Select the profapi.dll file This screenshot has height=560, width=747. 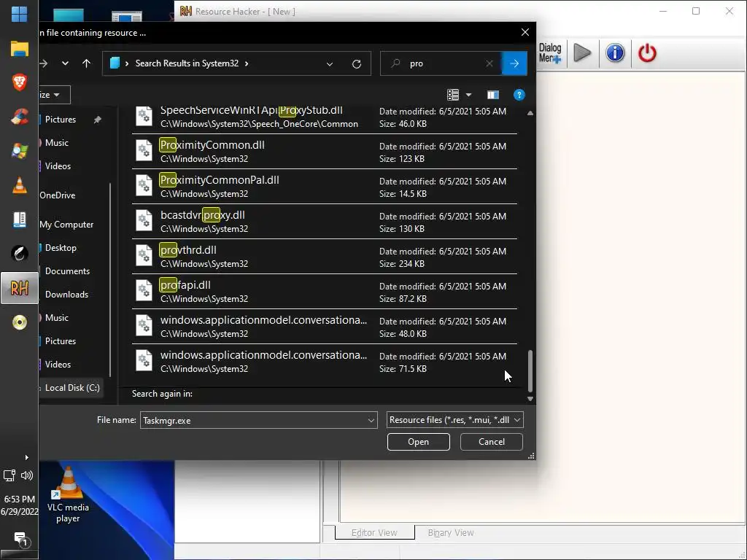(x=325, y=292)
